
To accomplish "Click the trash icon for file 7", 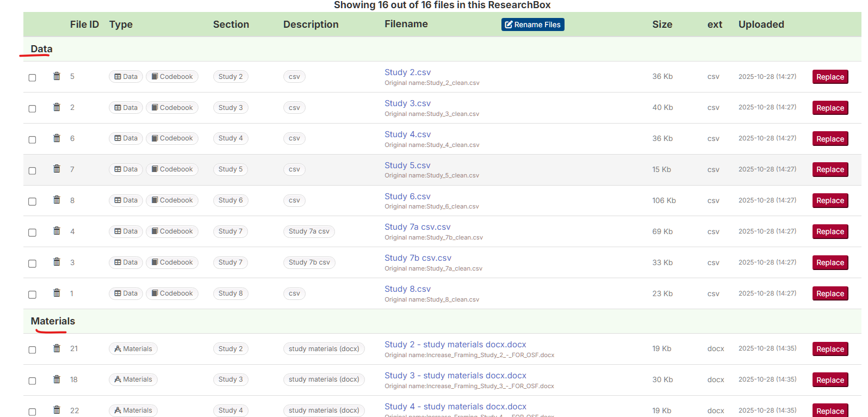I will click(57, 169).
